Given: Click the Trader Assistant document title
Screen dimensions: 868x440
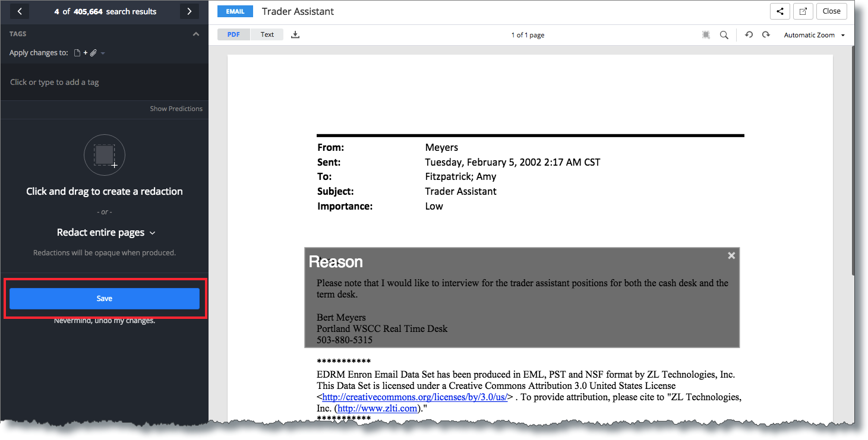Looking at the screenshot, I should [x=298, y=11].
